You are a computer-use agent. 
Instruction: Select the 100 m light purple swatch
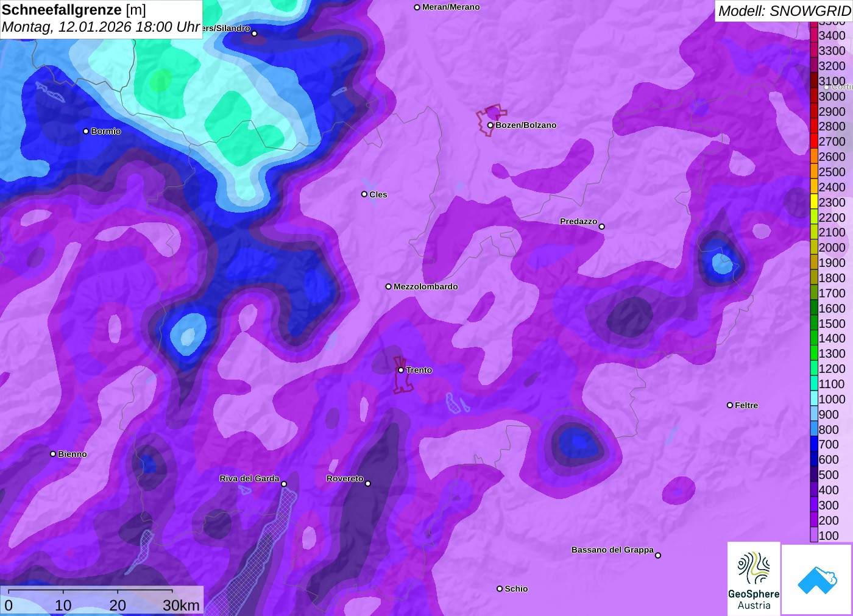[x=813, y=535]
